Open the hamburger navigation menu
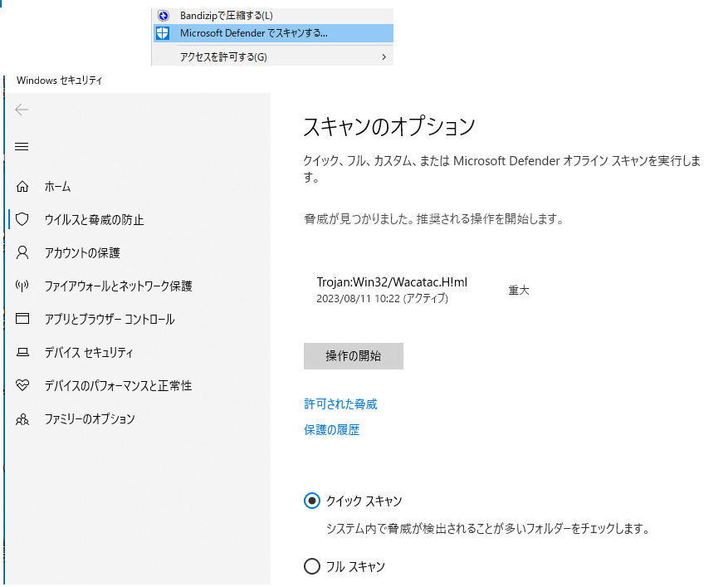 [x=22, y=147]
